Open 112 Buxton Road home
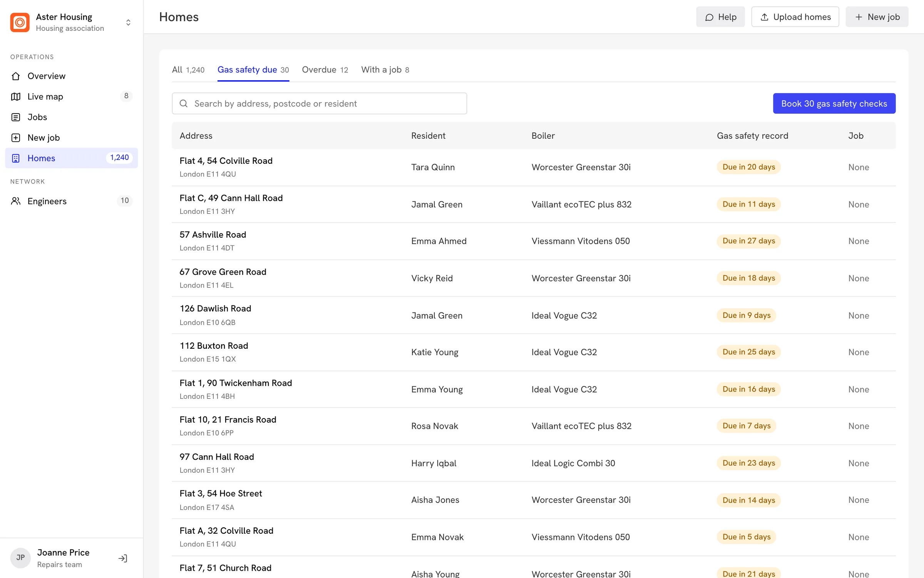Viewport: 924px width, 578px height. (214, 346)
